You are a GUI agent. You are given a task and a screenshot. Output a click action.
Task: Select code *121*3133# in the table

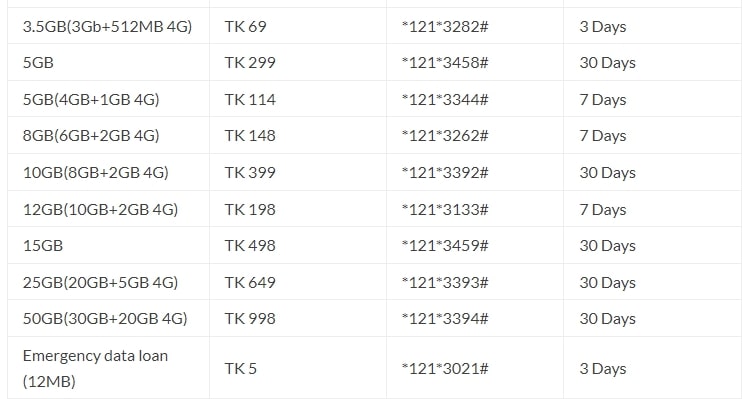pyautogui.click(x=445, y=210)
